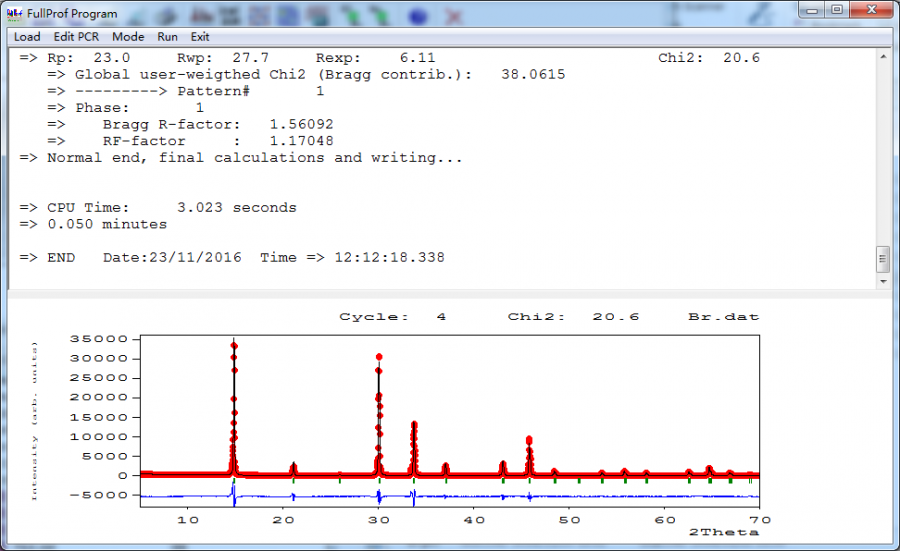This screenshot has height=551, width=900.
Task: Click the CPU Time 3.023 seconds line
Action: 158,208
